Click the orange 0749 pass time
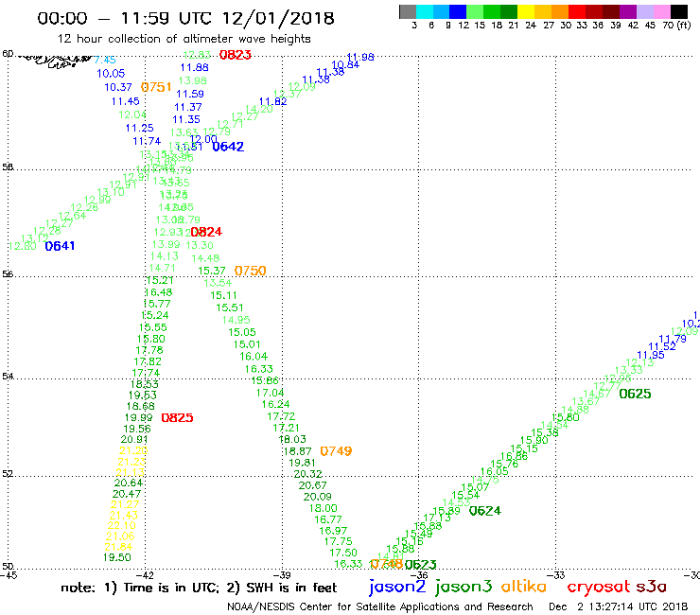This screenshot has height=615, width=700. click(x=336, y=451)
